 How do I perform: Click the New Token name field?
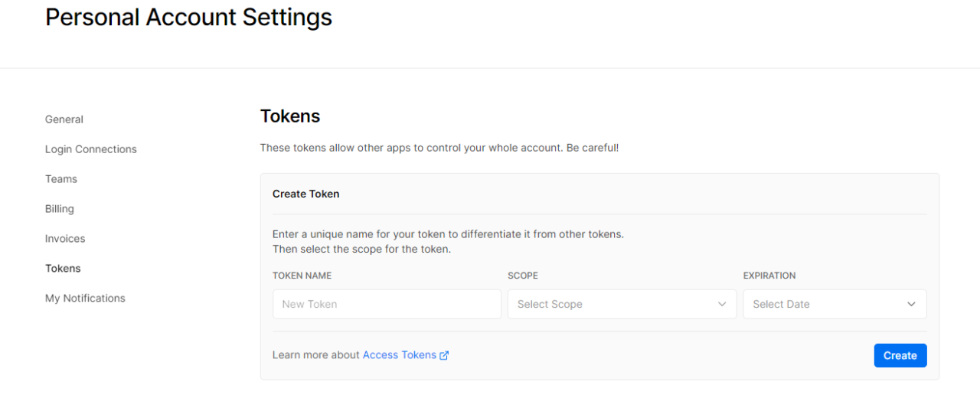coord(387,304)
